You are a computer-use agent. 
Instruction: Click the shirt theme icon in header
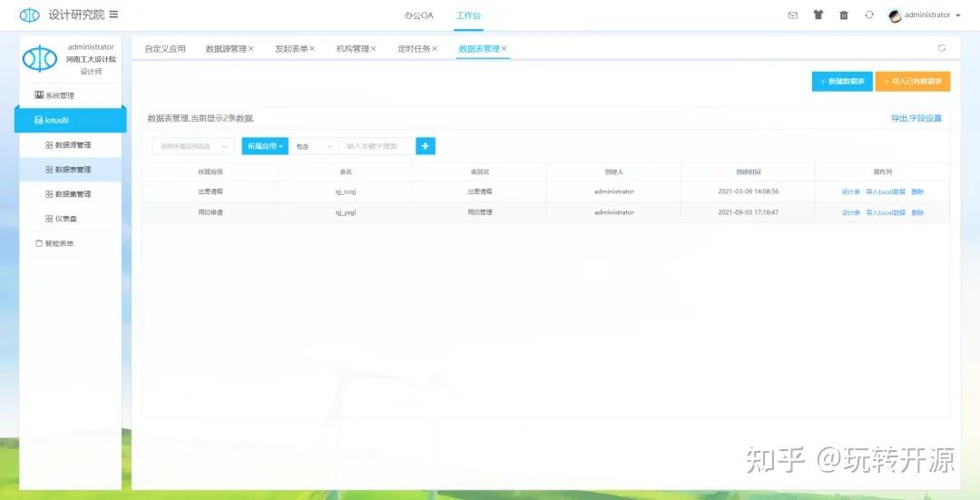818,15
